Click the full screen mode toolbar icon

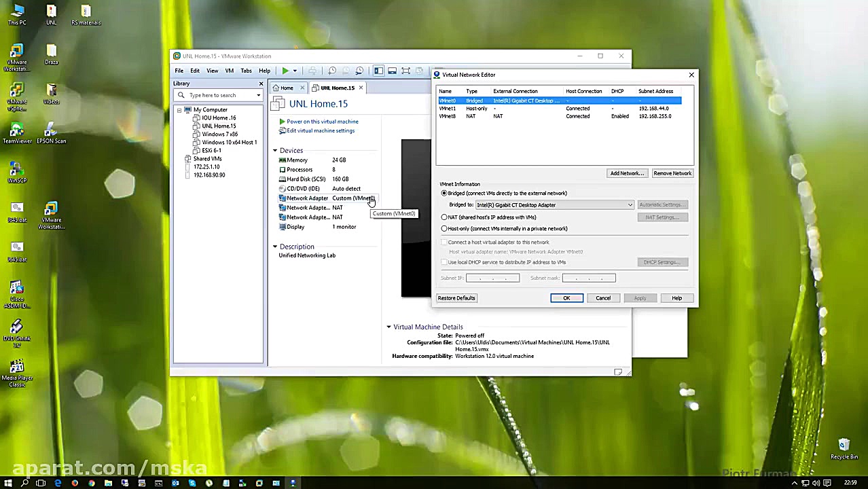pos(405,71)
